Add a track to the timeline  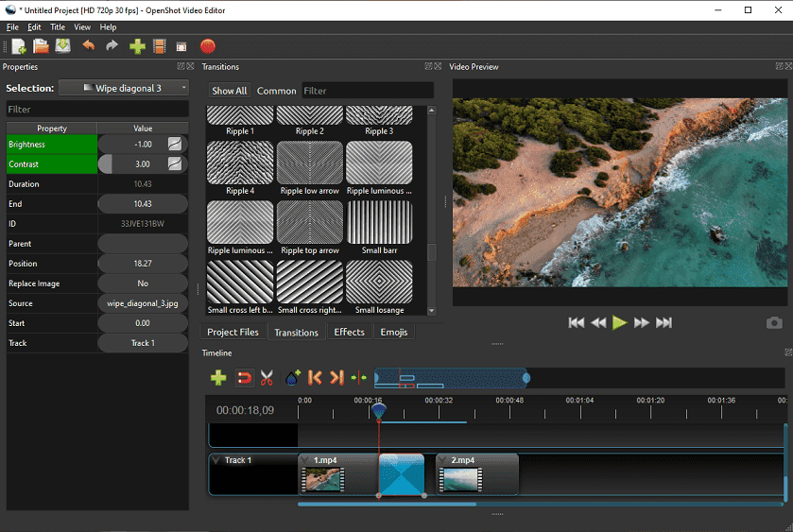pos(218,378)
